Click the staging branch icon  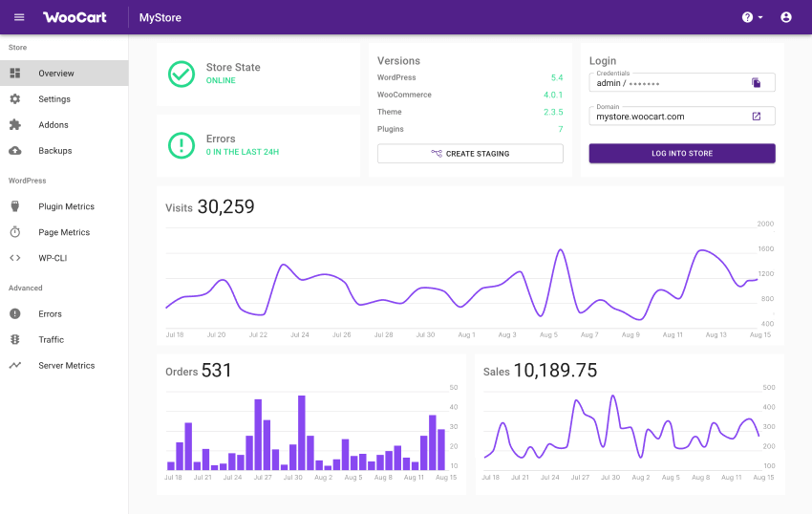pos(437,154)
